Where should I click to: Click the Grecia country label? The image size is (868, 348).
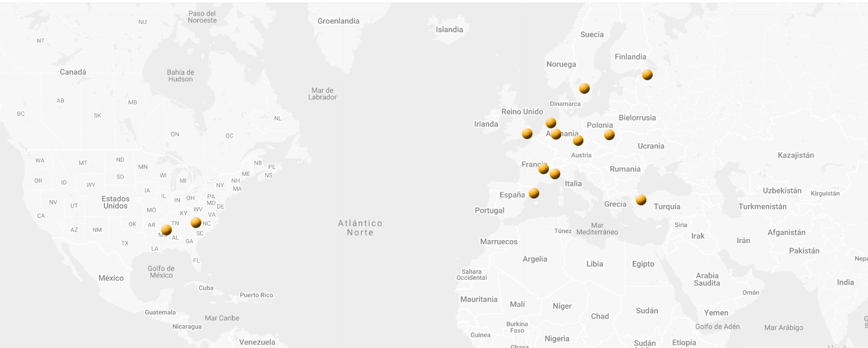[615, 204]
